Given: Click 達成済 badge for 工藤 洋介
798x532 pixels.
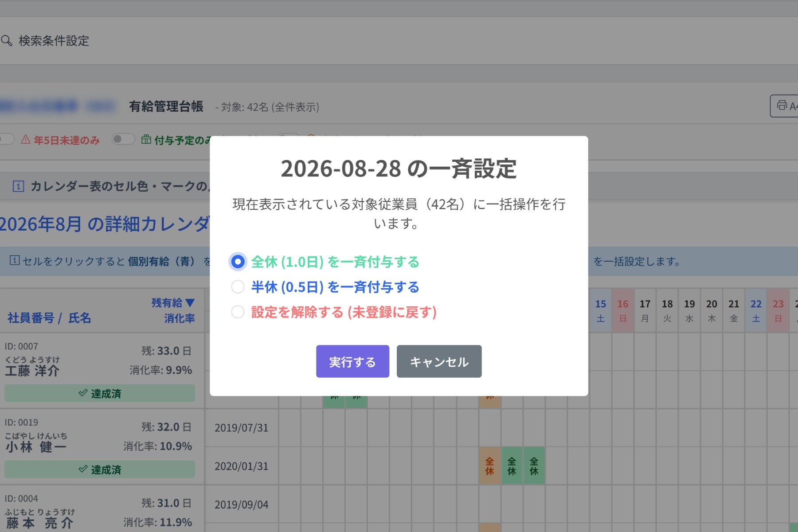Looking at the screenshot, I should tap(100, 393).
